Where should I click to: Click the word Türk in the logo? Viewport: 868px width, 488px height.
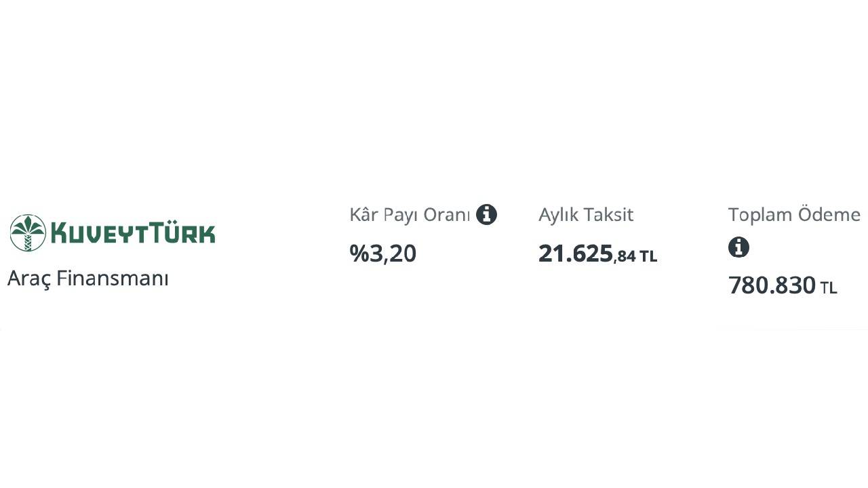pos(182,232)
